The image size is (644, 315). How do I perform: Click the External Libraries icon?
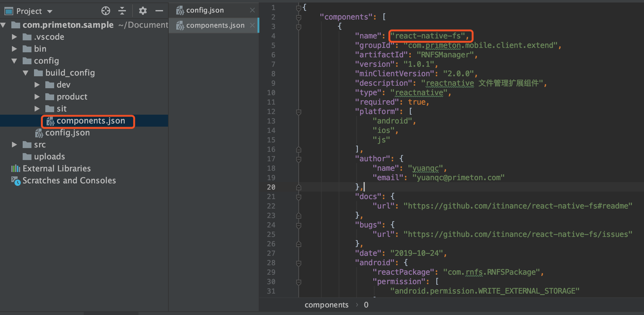coord(16,169)
